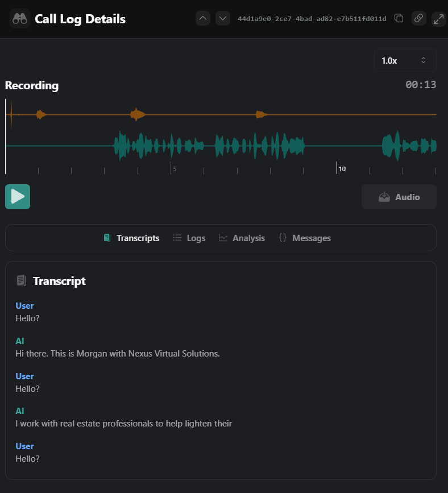Open the 1.0x playback speed dropdown

coord(405,60)
